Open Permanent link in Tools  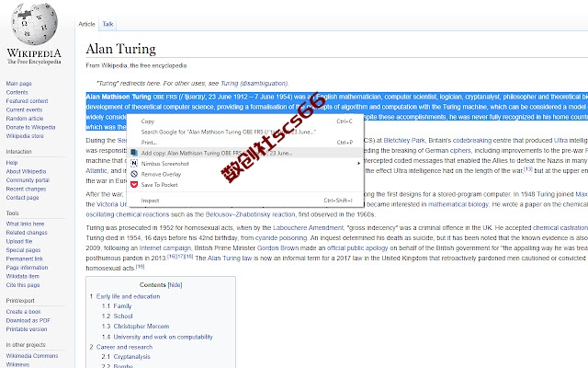(25, 259)
